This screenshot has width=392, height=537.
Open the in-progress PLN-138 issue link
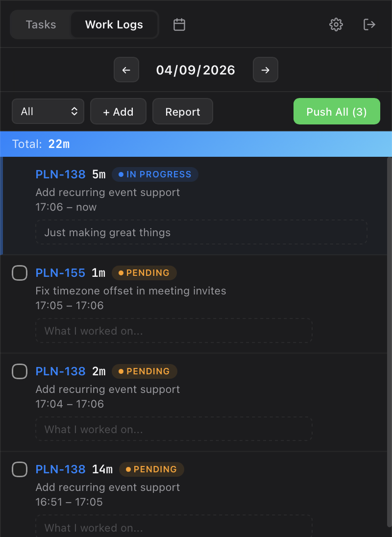point(60,174)
